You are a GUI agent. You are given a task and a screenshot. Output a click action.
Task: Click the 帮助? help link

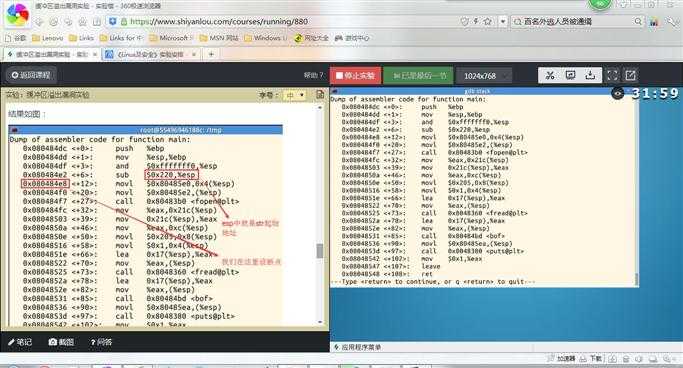(314, 75)
